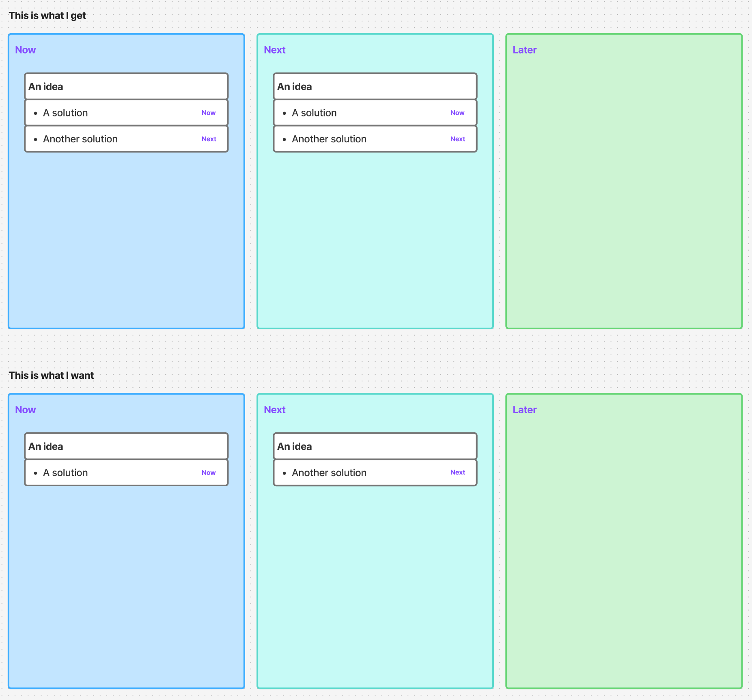Click 'Now' tag on 'A solution', bottom Now column
752x700 pixels.
tap(209, 472)
